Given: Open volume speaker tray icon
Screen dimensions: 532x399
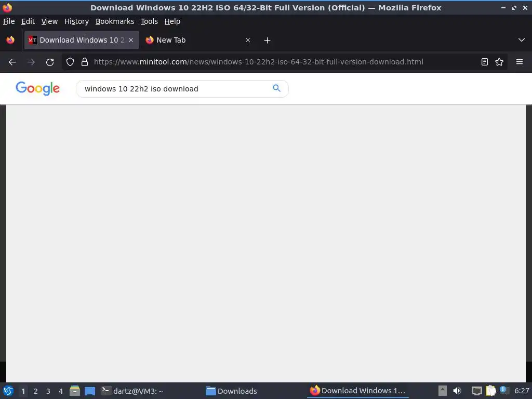Looking at the screenshot, I should [457, 391].
